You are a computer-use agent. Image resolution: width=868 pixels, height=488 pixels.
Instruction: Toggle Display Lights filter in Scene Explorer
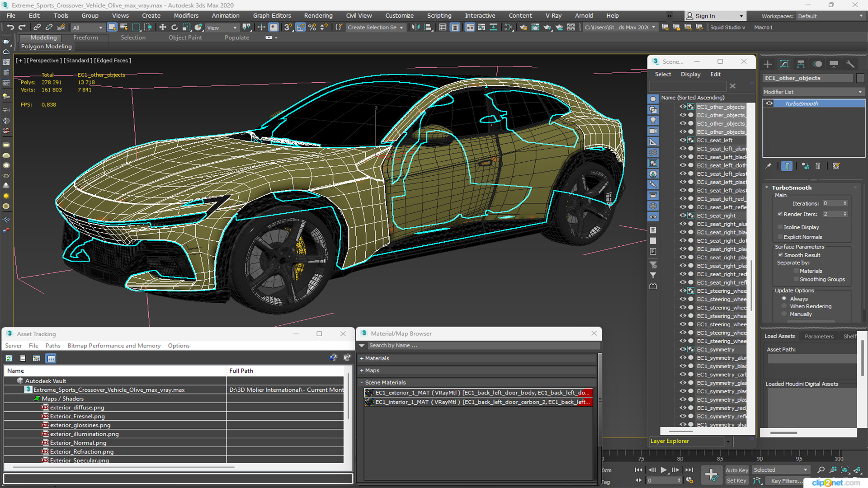tap(653, 121)
